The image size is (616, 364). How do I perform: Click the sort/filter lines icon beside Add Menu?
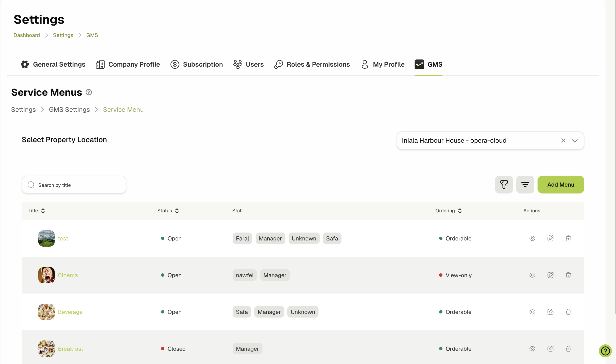[x=525, y=184]
